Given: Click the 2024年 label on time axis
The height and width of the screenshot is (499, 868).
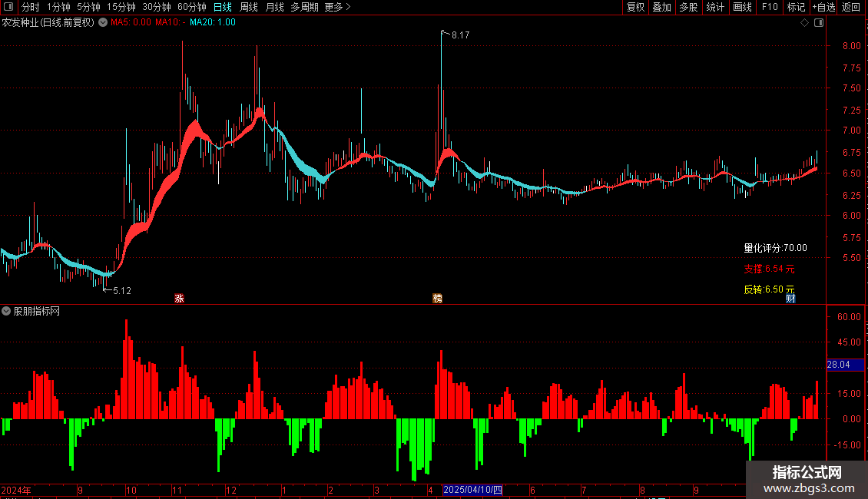Looking at the screenshot, I should tap(16, 490).
